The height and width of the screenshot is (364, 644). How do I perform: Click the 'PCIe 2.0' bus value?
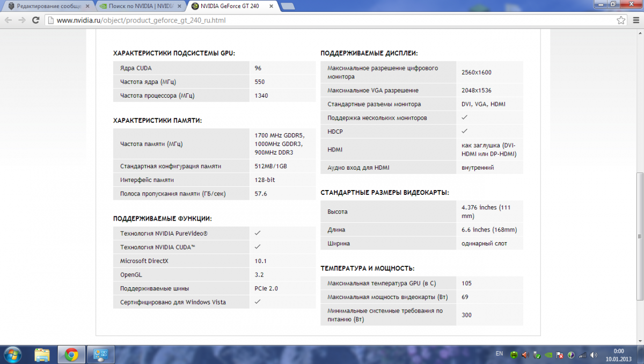point(266,288)
